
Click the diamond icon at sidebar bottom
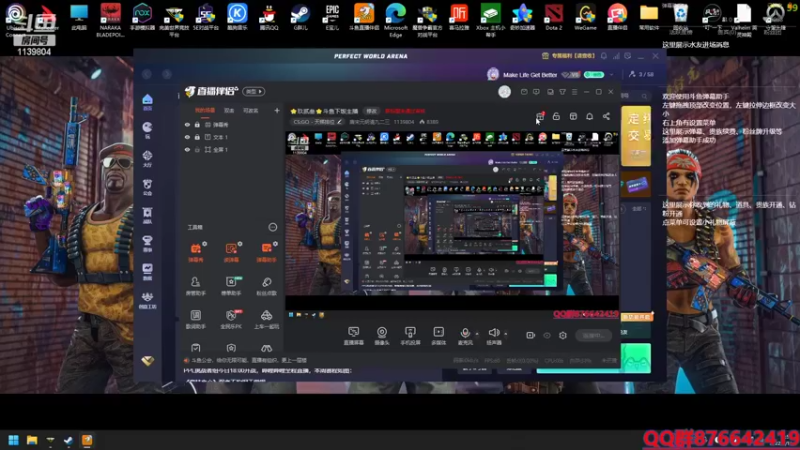[147, 361]
